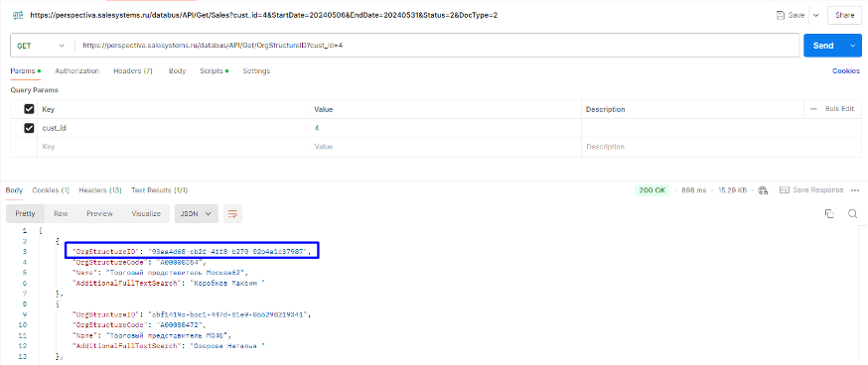Click the Share button
The image size is (868, 365).
click(x=844, y=16)
